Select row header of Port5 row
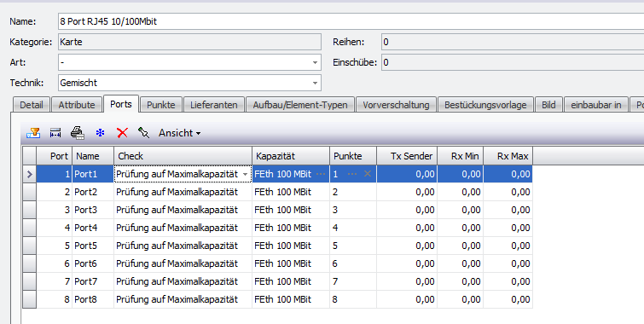This screenshot has height=324, width=644. [30, 246]
